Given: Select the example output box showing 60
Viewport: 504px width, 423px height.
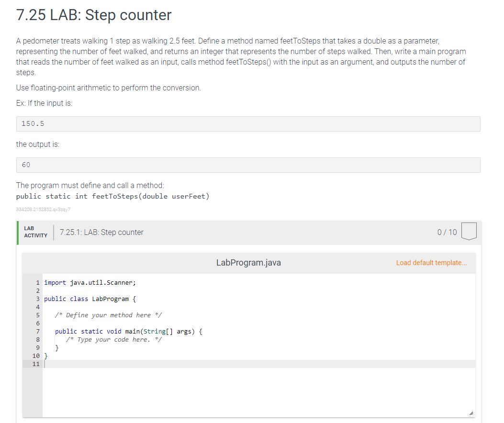Looking at the screenshot, I should click(x=248, y=165).
